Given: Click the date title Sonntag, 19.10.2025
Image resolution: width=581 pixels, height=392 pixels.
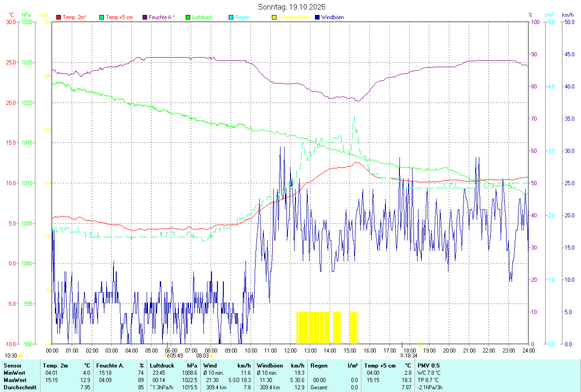Looking at the screenshot, I should [x=291, y=7].
